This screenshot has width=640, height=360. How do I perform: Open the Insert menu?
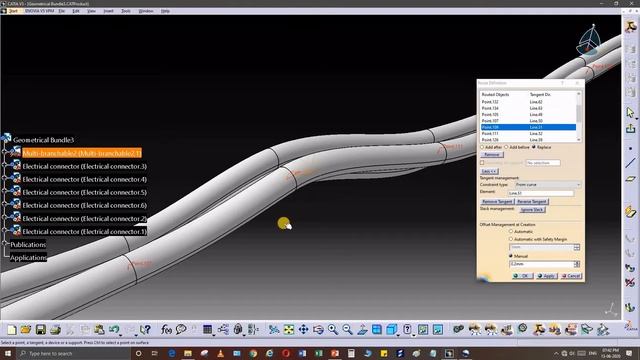pyautogui.click(x=109, y=11)
